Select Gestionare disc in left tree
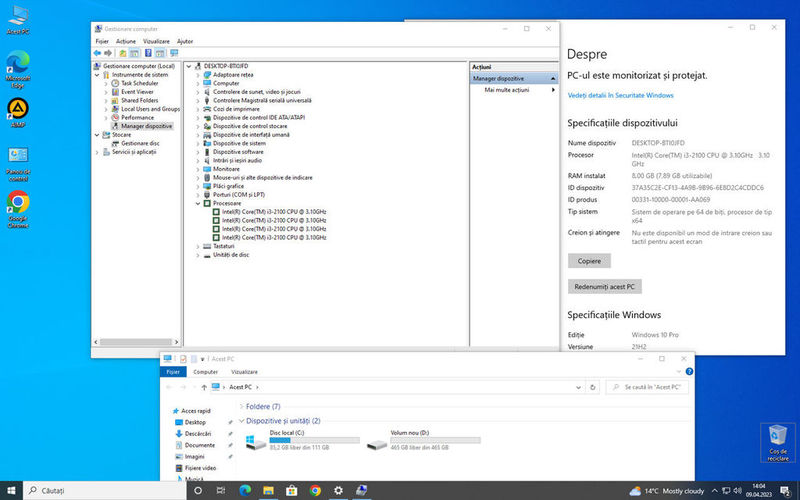800x500 pixels. tap(140, 143)
